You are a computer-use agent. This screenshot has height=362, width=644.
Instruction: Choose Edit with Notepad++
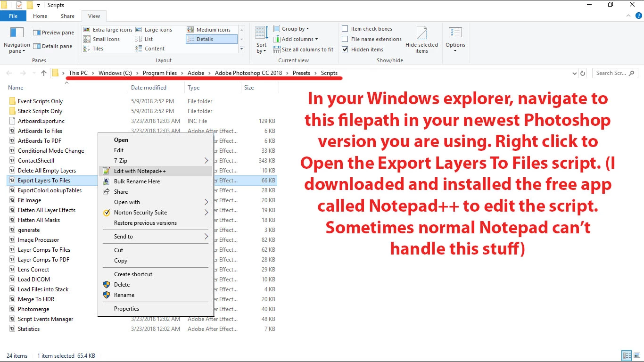point(156,171)
